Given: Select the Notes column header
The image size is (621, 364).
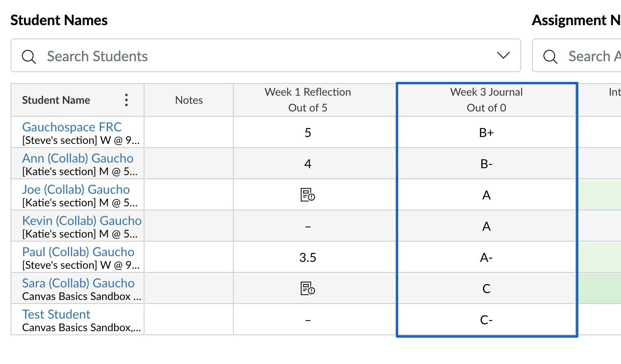Looking at the screenshot, I should pos(189,100).
